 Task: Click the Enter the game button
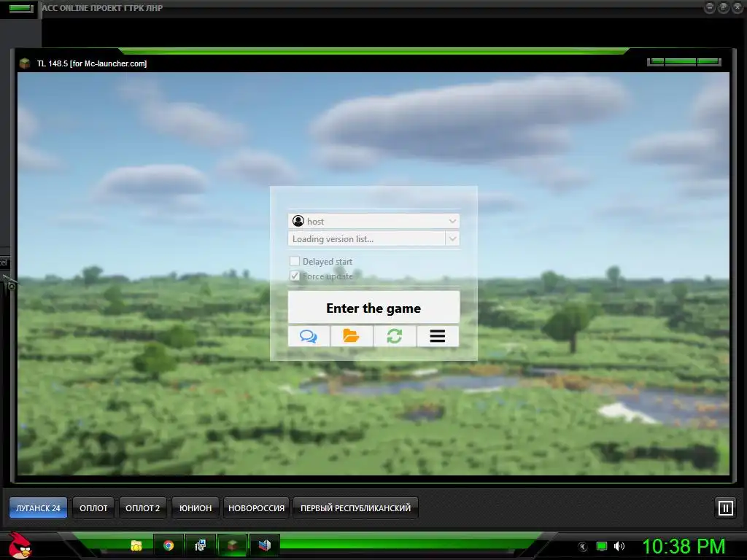click(x=373, y=308)
